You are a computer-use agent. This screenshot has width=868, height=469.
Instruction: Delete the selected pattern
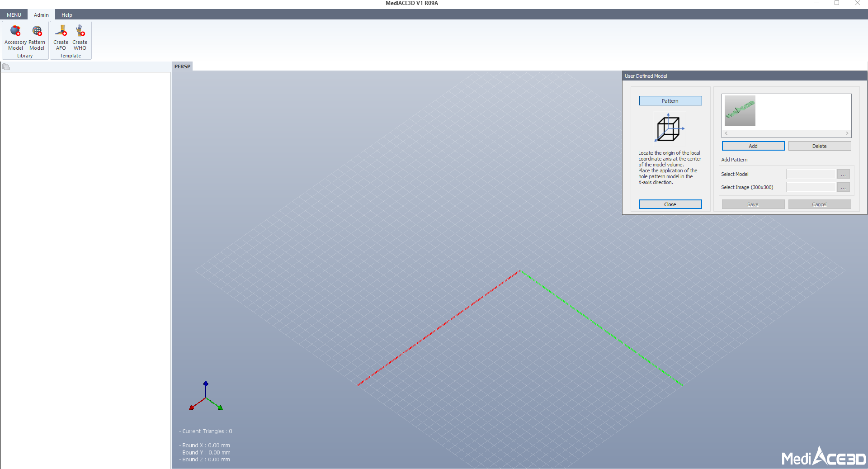819,146
